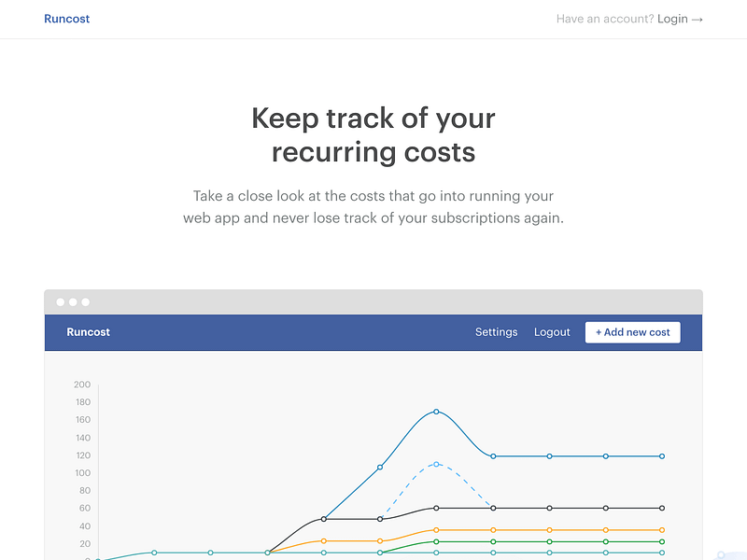This screenshot has width=747, height=560.
Task: Click the last orange line data point
Action: tap(662, 530)
